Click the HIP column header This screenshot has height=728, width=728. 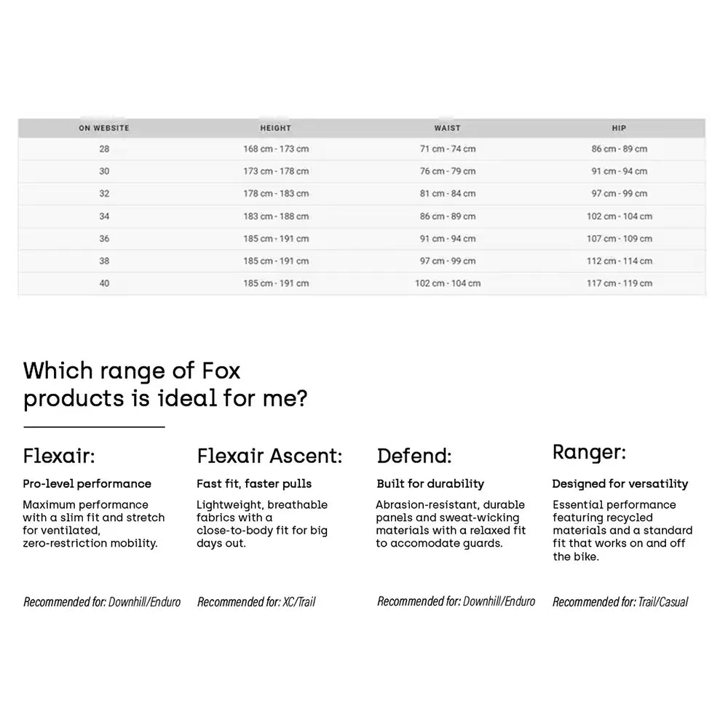click(x=619, y=128)
